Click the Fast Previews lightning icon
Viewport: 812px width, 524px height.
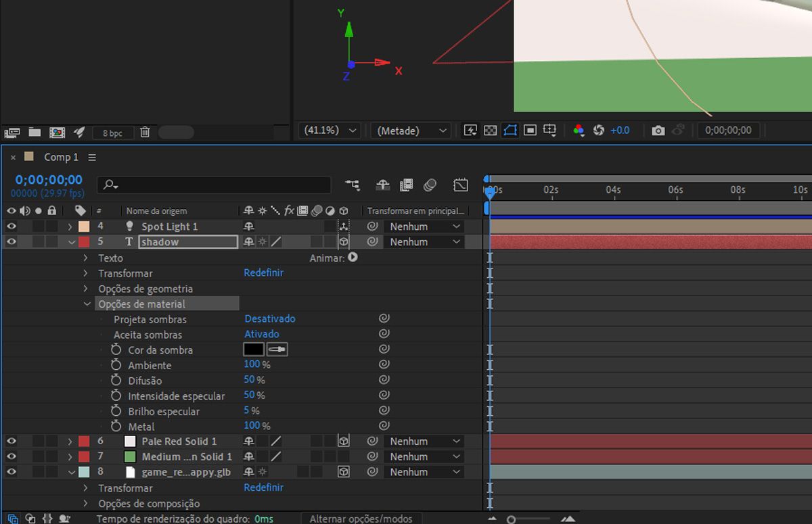(x=470, y=130)
